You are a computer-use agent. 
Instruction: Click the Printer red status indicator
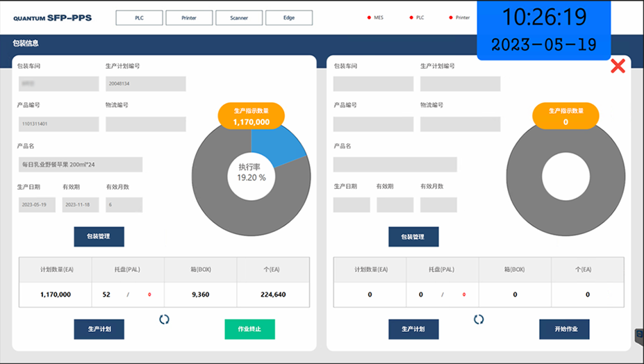451,17
